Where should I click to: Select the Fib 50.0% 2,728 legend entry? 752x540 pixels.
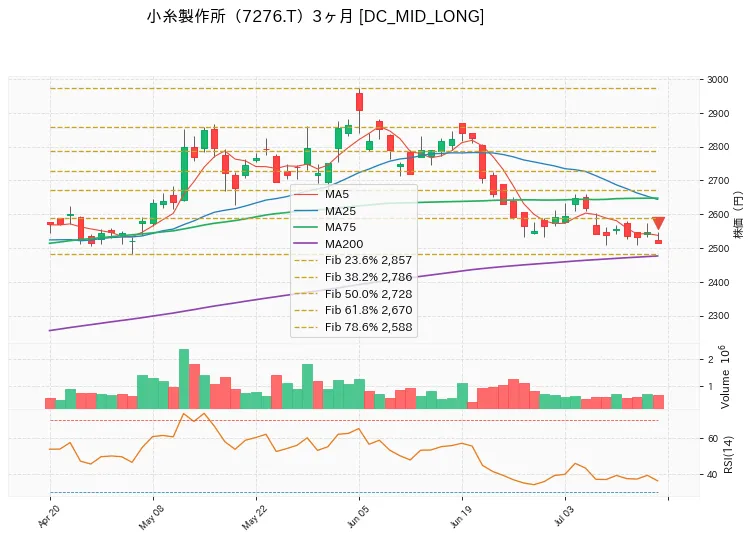click(x=353, y=294)
